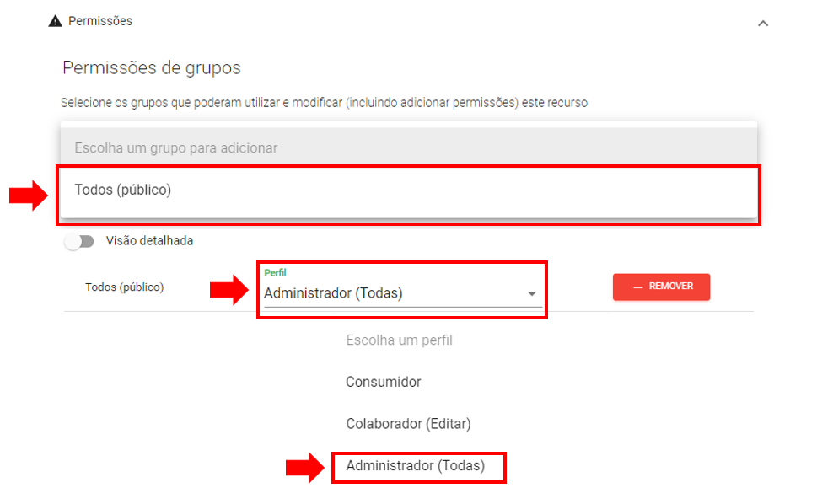
Task: Open the 'Escolha um grupo para adicionar' field
Action: [x=408, y=147]
